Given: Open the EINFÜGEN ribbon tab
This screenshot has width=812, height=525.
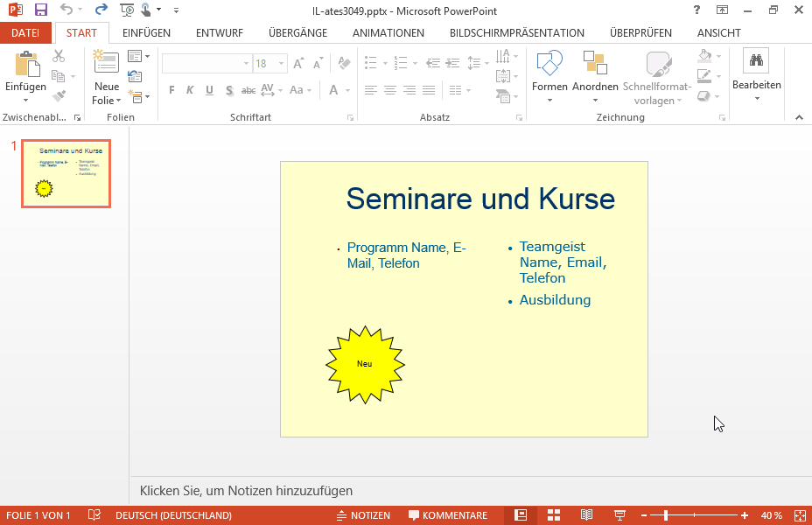Looking at the screenshot, I should click(x=146, y=33).
